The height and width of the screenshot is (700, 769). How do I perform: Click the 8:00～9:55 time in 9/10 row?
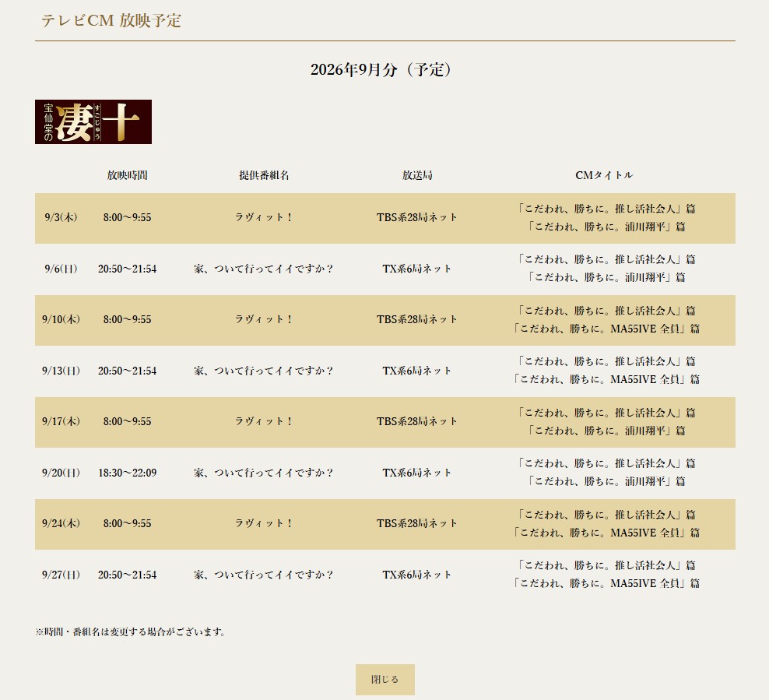(x=128, y=319)
